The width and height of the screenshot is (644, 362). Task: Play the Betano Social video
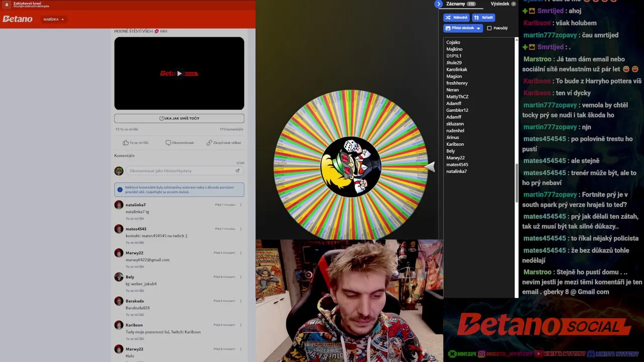tap(179, 73)
